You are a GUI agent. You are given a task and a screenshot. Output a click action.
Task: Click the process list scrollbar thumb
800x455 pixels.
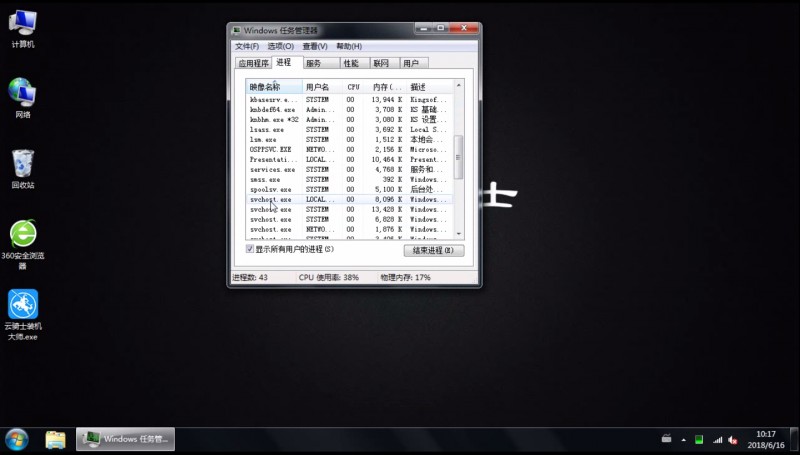[x=459, y=157]
